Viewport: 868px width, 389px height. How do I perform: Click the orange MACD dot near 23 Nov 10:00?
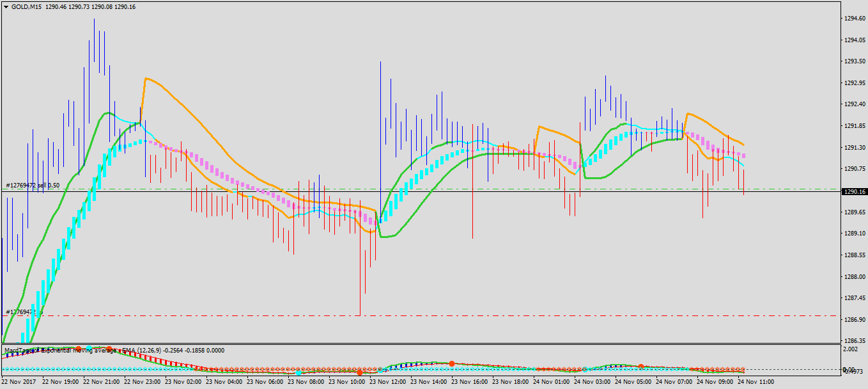[360, 372]
